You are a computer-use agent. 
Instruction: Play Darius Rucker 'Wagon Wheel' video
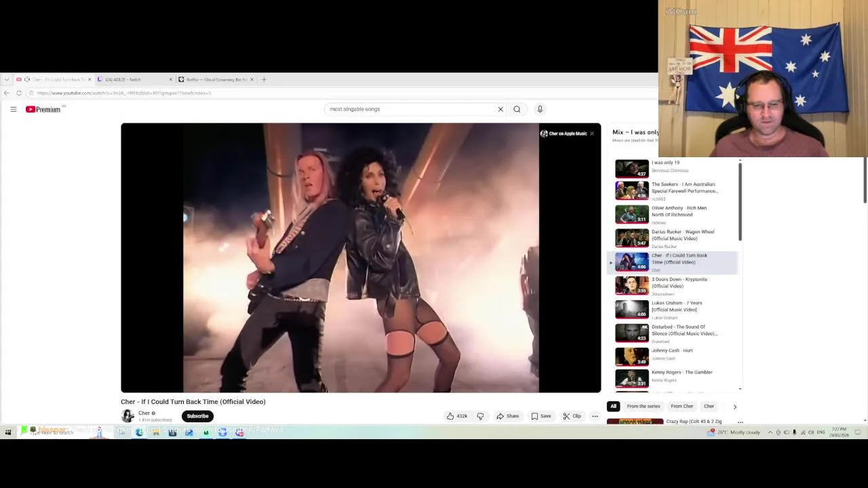(674, 238)
